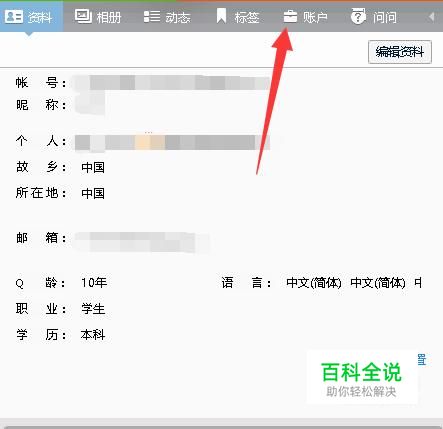Switch to the 标签 tags tab
443x429 pixels.
tap(238, 17)
